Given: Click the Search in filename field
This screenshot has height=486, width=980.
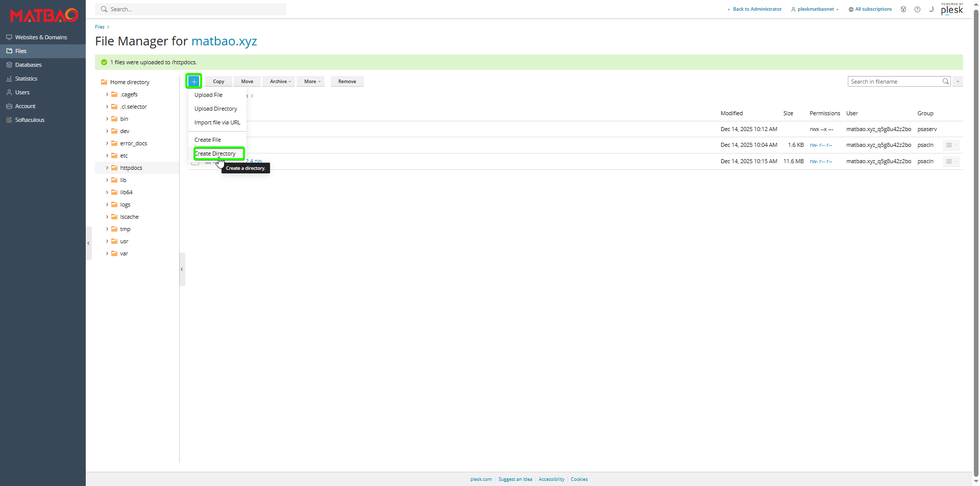Looking at the screenshot, I should coord(894,82).
